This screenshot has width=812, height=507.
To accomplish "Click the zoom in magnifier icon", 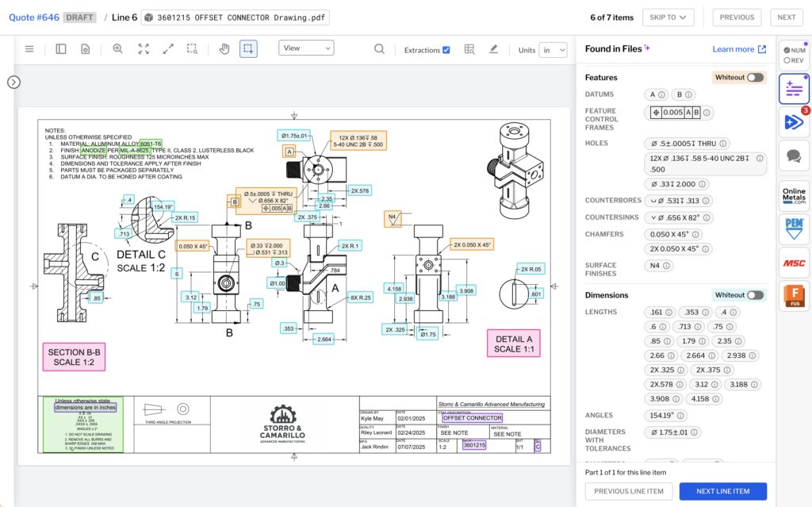I will pyautogui.click(x=118, y=48).
